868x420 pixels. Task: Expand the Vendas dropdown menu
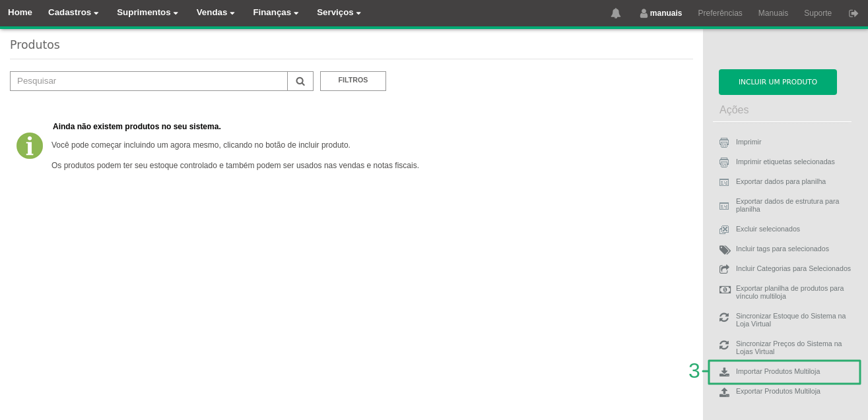tap(215, 13)
